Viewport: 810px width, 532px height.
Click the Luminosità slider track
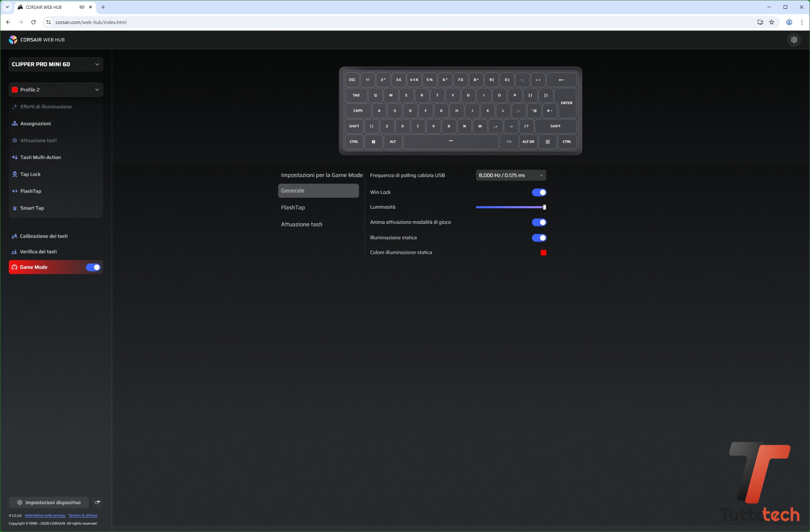(510, 207)
